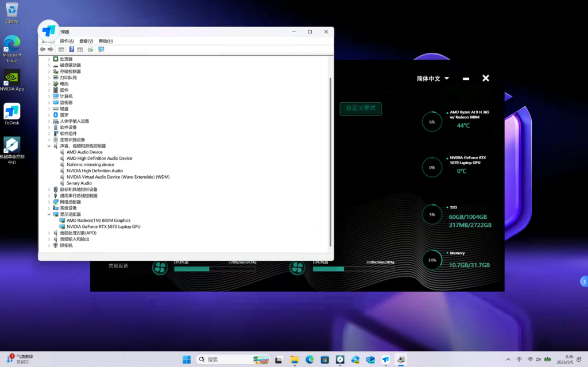Expand the 照相机 node

tap(49, 245)
